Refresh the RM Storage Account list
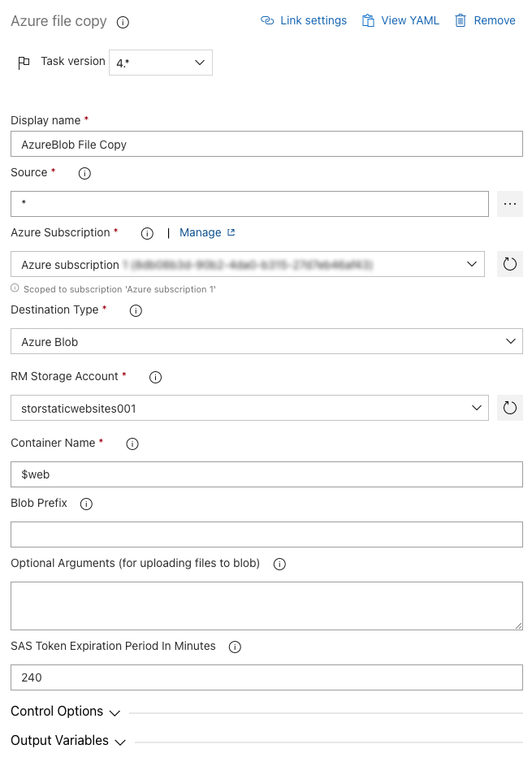 [x=509, y=408]
